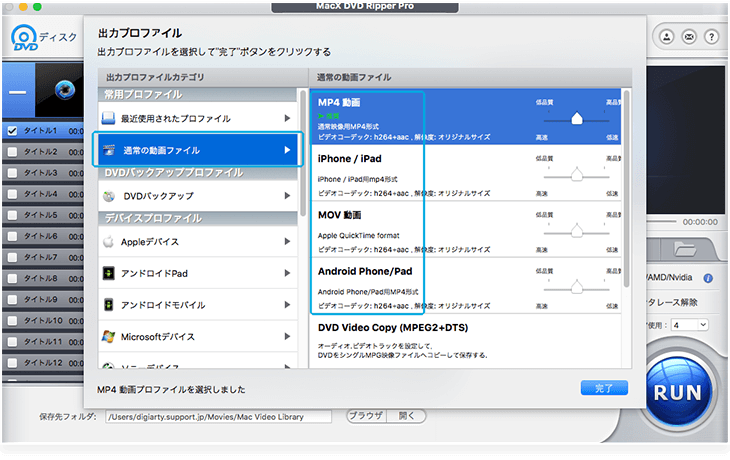Open the CPU core count dropdown
This screenshot has width=730, height=460.
coord(690,325)
